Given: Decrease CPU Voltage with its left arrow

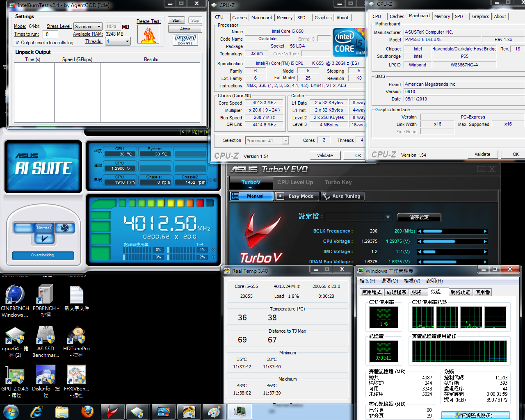Looking at the screenshot, I should pos(420,242).
